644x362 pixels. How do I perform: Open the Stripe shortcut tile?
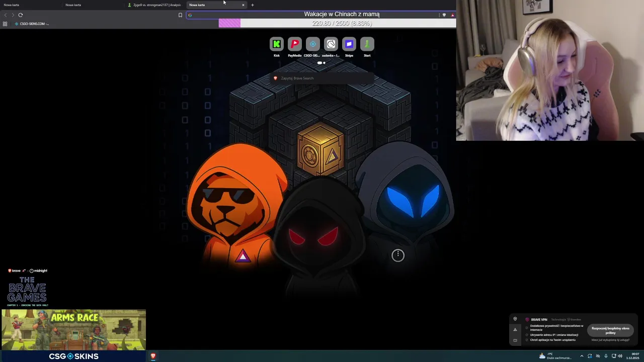pyautogui.click(x=349, y=44)
